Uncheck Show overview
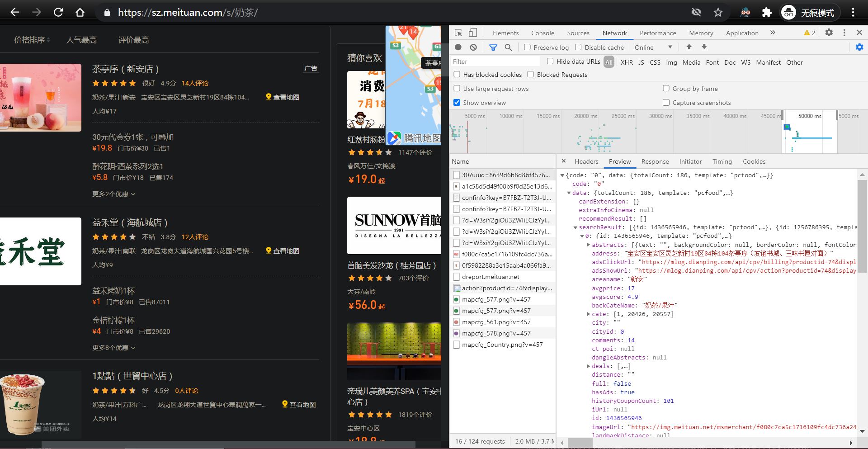This screenshot has width=868, height=449. coord(457,102)
